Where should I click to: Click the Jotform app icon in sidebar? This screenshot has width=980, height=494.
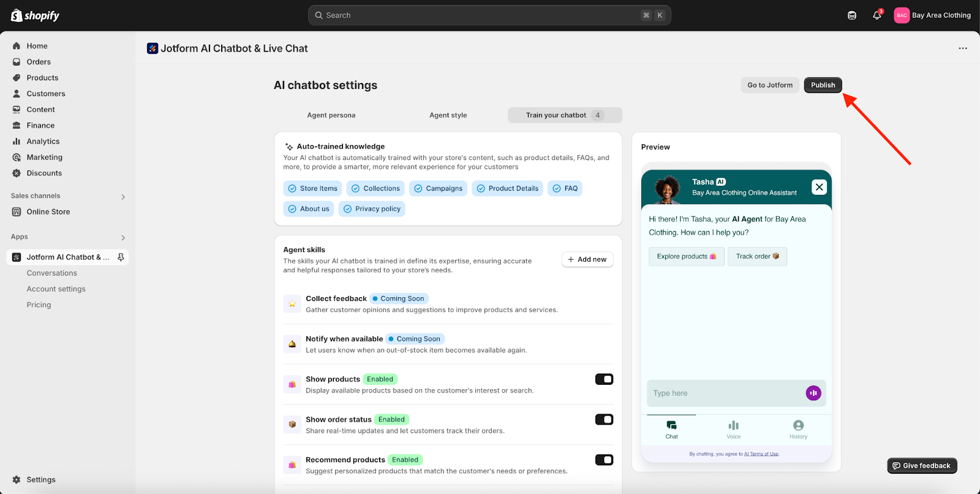[17, 257]
